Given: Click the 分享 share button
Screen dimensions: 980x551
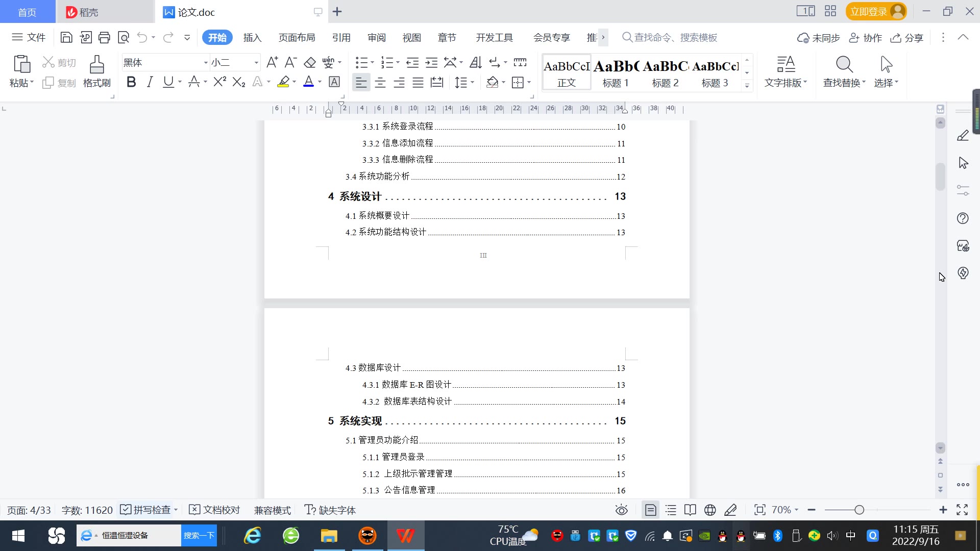Looking at the screenshot, I should (907, 38).
